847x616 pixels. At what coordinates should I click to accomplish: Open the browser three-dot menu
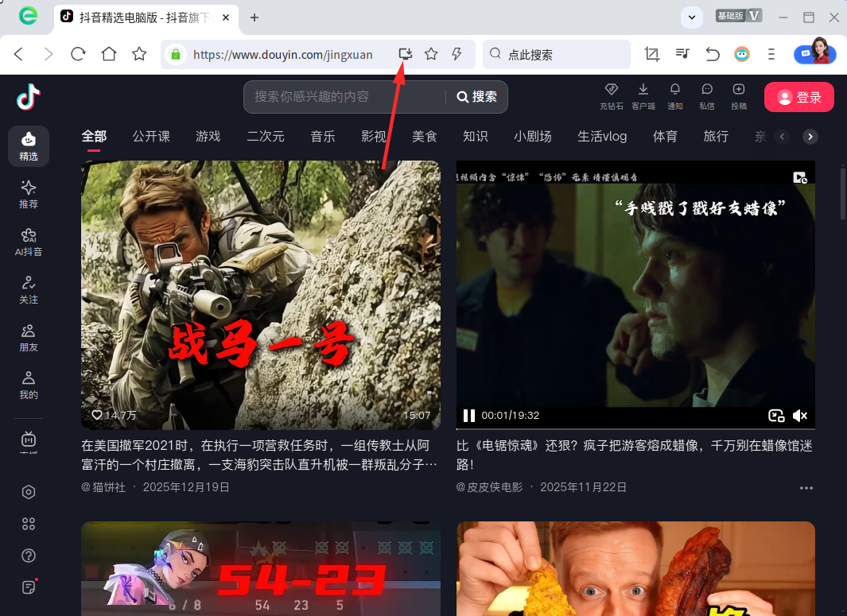(x=771, y=54)
